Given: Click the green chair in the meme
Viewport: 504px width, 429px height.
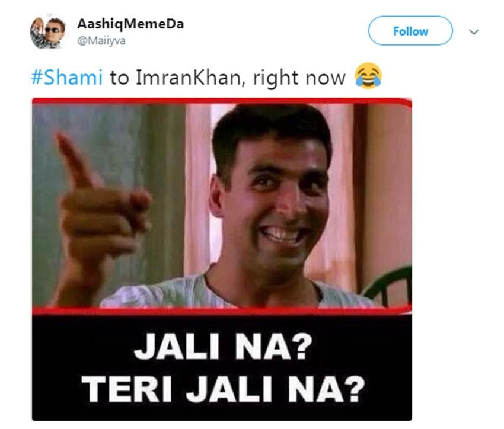Looking at the screenshot, I should tap(389, 287).
